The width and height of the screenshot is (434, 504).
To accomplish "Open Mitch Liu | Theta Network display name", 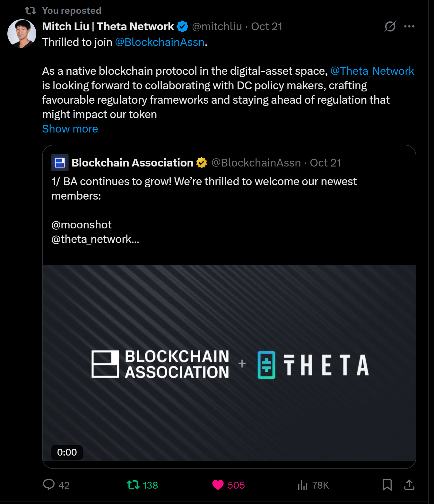I will tap(108, 26).
